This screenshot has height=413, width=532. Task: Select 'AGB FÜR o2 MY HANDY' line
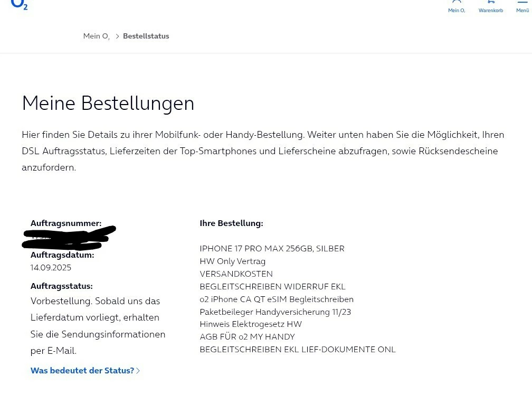click(x=248, y=336)
